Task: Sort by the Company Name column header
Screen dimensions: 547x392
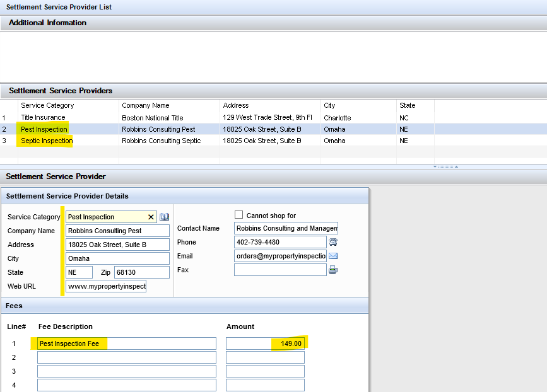Action: point(146,105)
